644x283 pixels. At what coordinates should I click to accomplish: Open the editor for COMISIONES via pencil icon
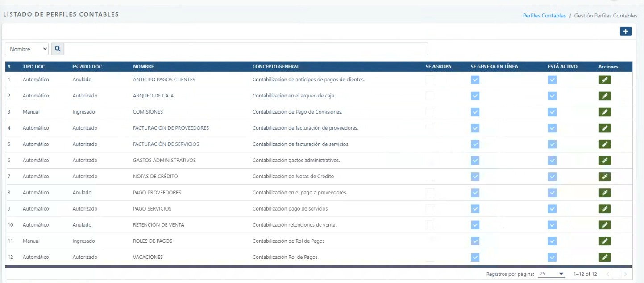[605, 111]
